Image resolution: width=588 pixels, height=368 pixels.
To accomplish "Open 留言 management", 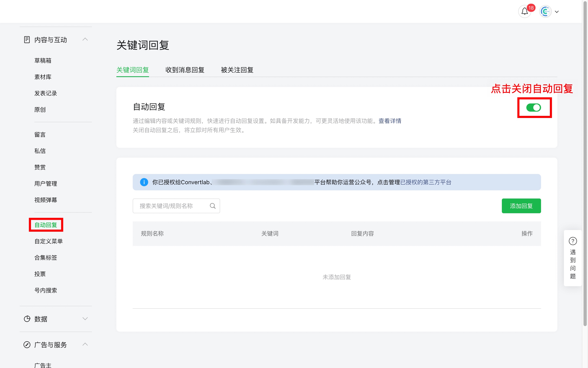I will click(x=40, y=135).
